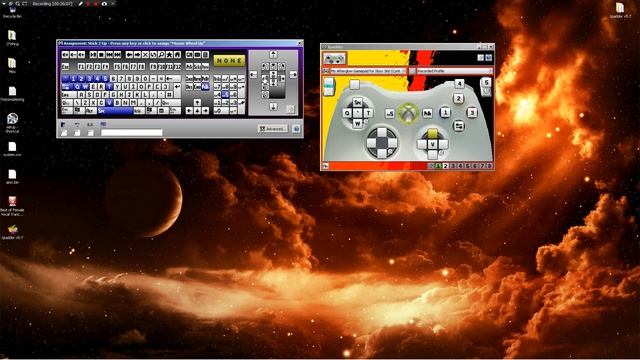Assign the T key on keyboard
The image size is (640, 360).
[x=110, y=87]
